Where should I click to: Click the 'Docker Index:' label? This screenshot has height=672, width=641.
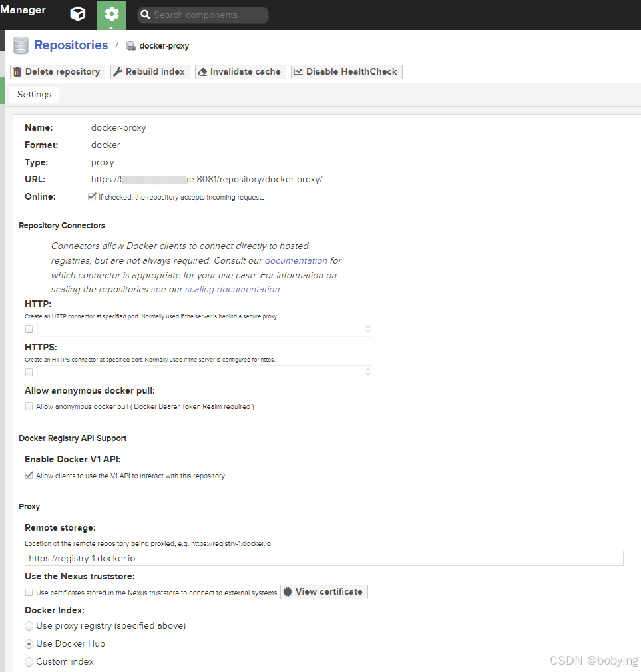[x=55, y=610]
